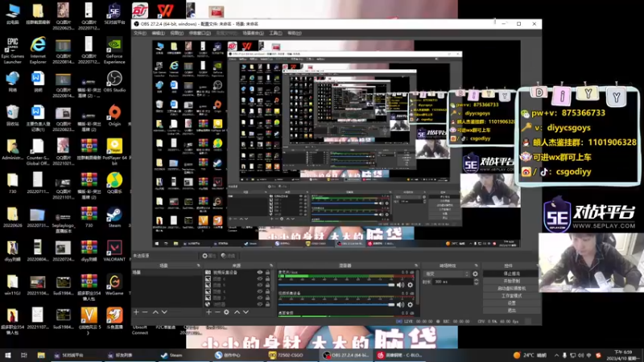The image size is (644, 362).
Task: Pop out the 混音器 dock via its header icon
Action: (416, 265)
